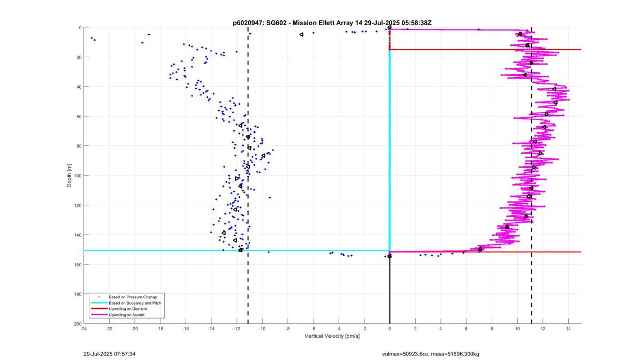The image size is (642, 364).
Task: Click the depth-axis tick label "80"
Action: tap(78, 146)
